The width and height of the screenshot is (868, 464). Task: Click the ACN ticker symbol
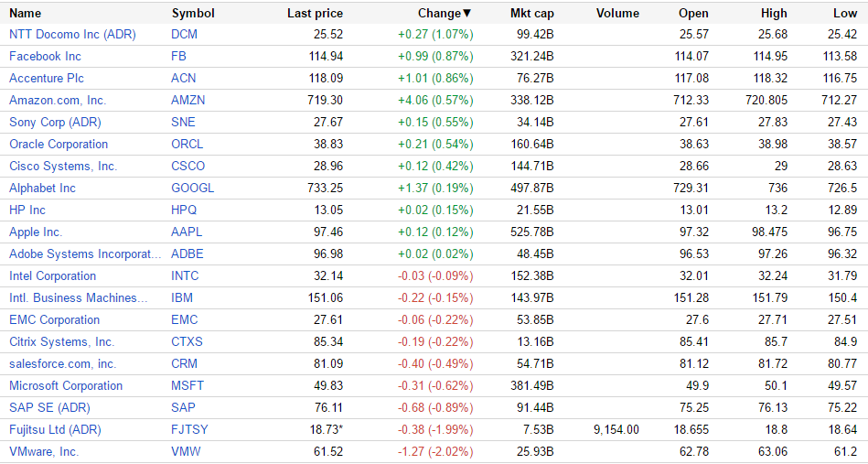pos(184,78)
